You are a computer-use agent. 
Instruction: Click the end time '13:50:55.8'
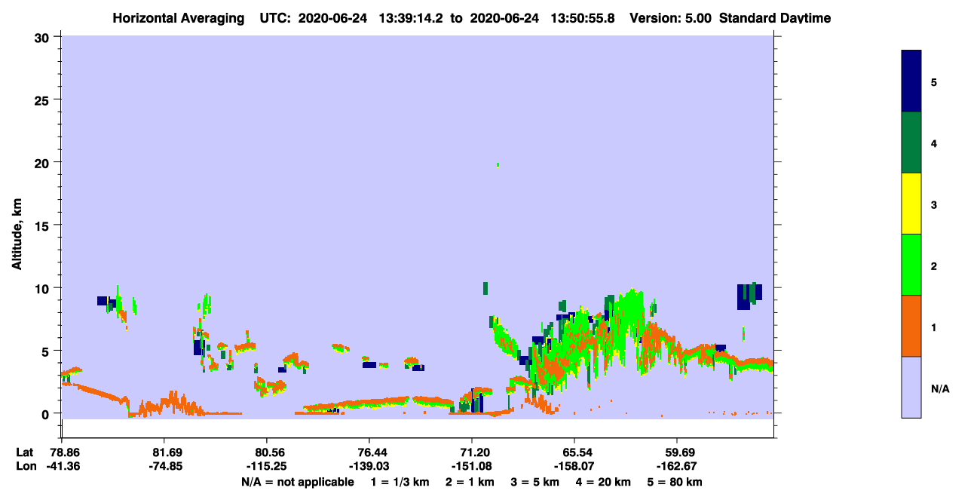[x=584, y=17]
